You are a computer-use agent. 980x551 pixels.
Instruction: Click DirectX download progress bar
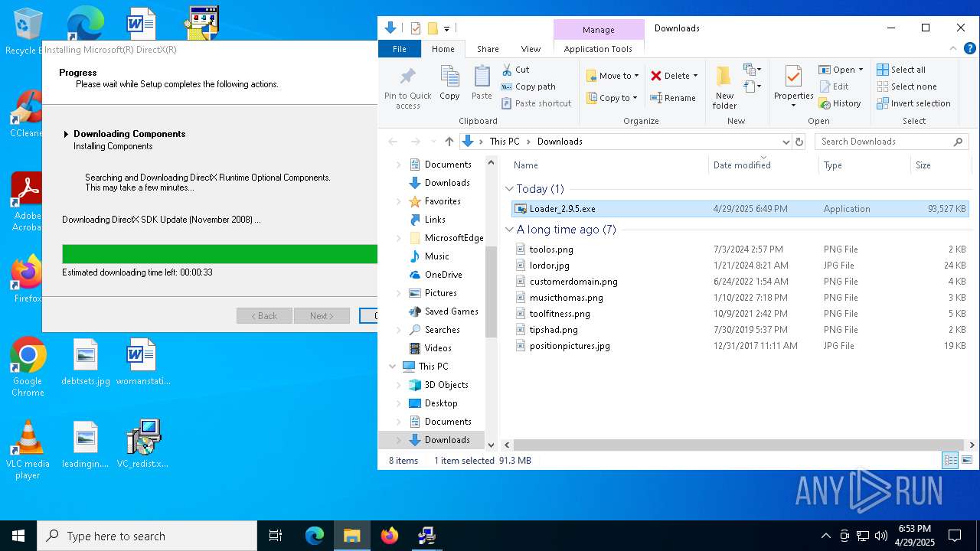(220, 254)
